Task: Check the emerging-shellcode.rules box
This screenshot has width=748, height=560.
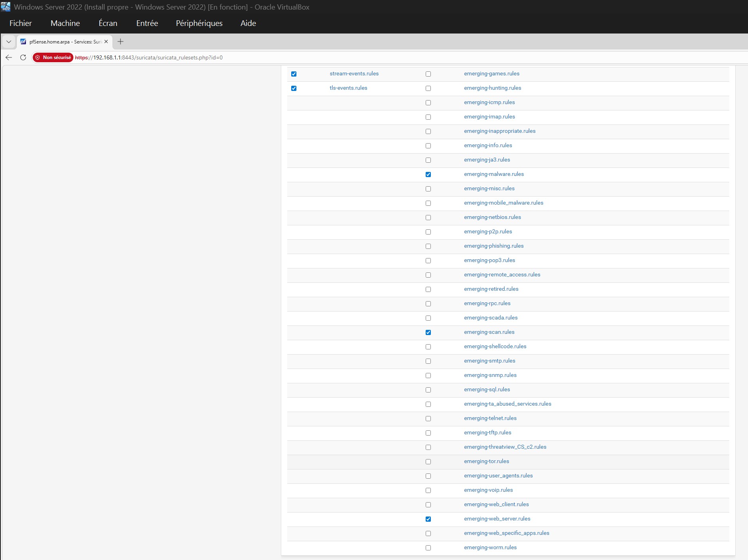Action: pos(428,347)
